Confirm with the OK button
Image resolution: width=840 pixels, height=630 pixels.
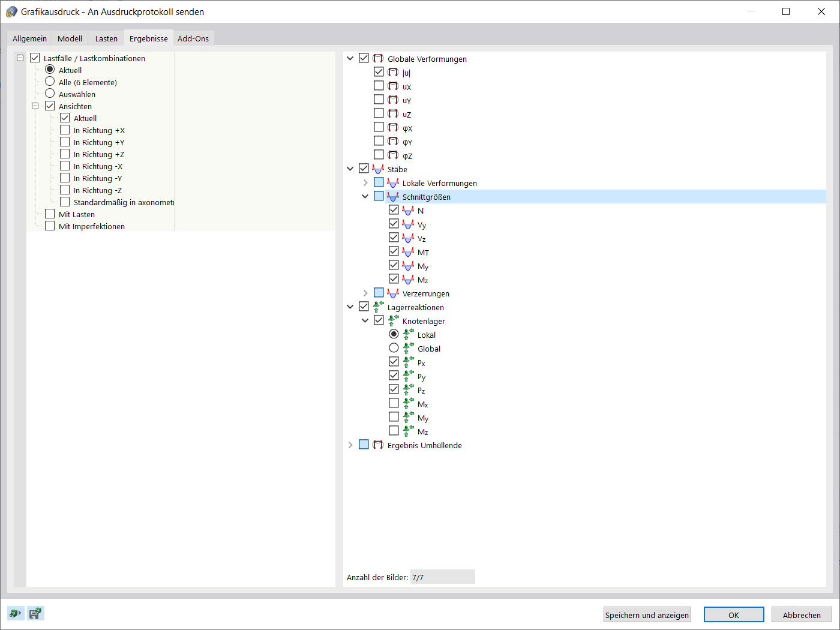pos(734,614)
